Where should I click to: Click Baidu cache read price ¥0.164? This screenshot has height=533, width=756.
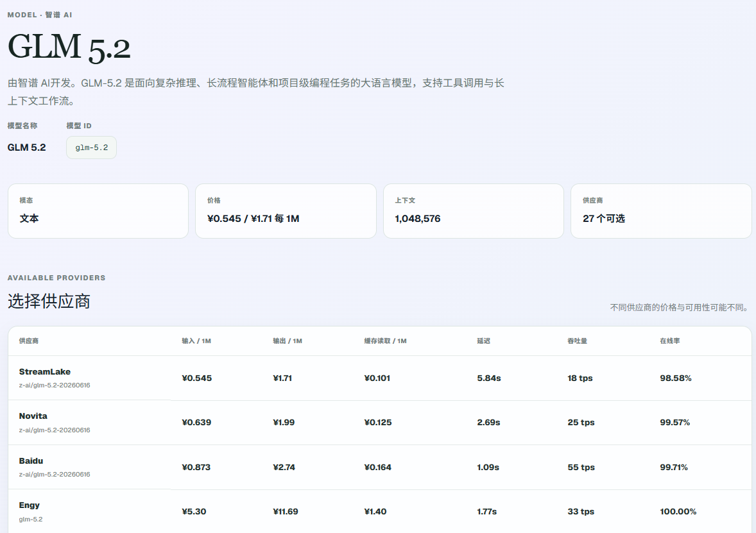[x=378, y=468]
